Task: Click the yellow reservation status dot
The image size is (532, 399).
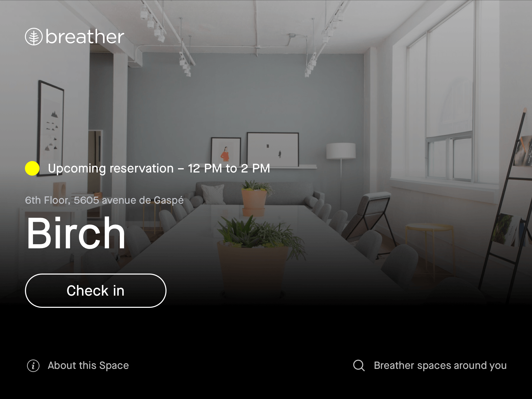Action: (x=32, y=168)
